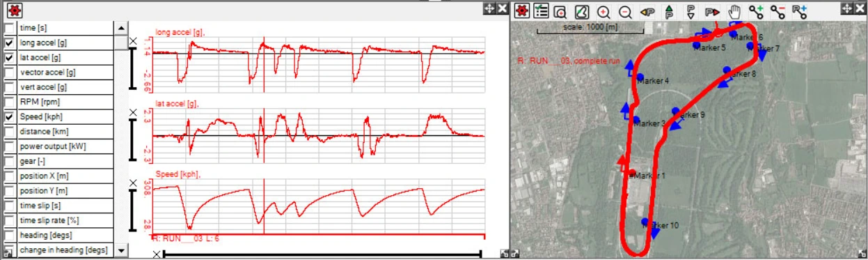868x260 pixels.
Task: Click the add run R plus icon
Action: [x=799, y=11]
